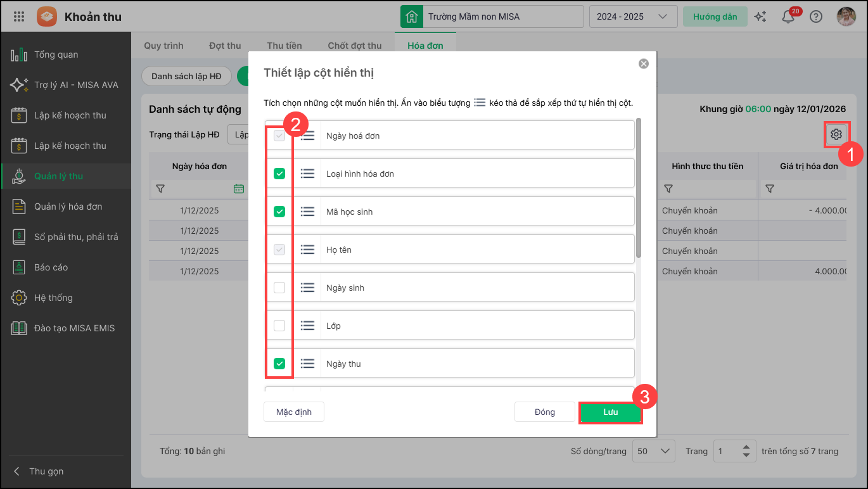Enable the Ngày sinh column checkbox

click(x=279, y=288)
